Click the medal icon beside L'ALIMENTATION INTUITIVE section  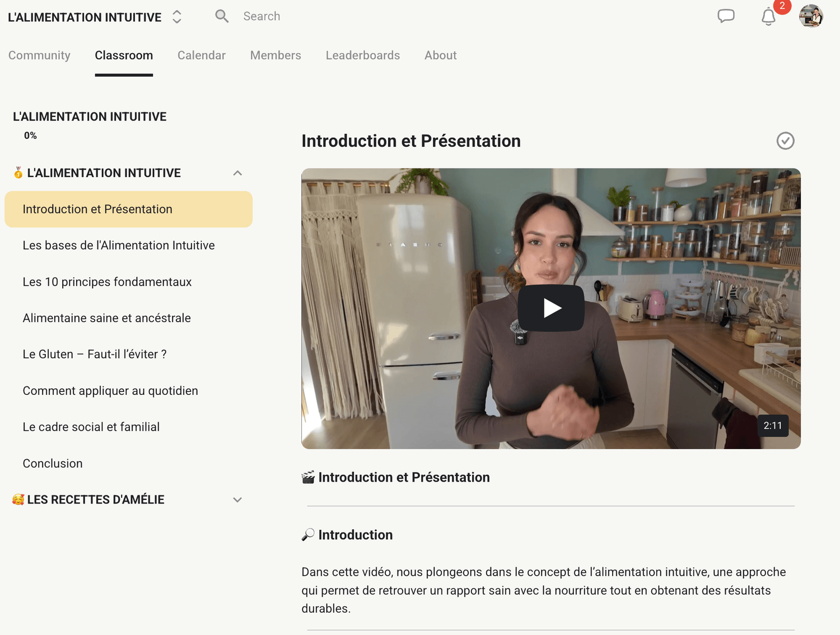[18, 173]
